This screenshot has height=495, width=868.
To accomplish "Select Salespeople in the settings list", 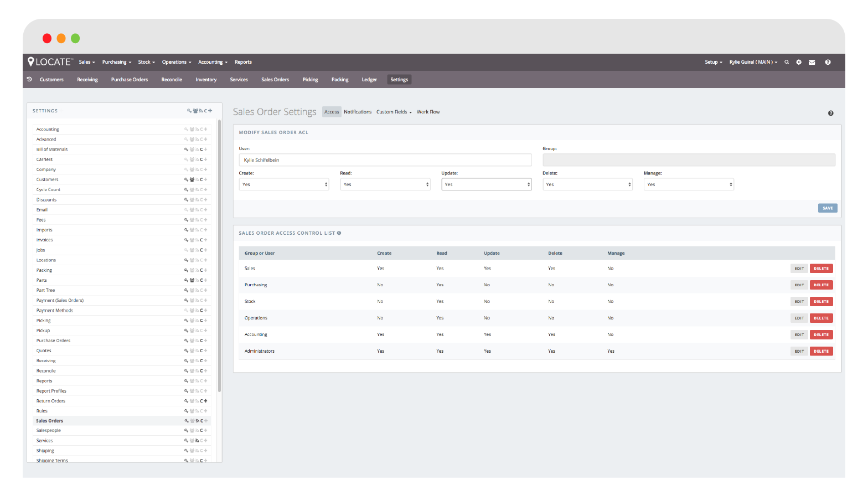I will click(x=49, y=430).
